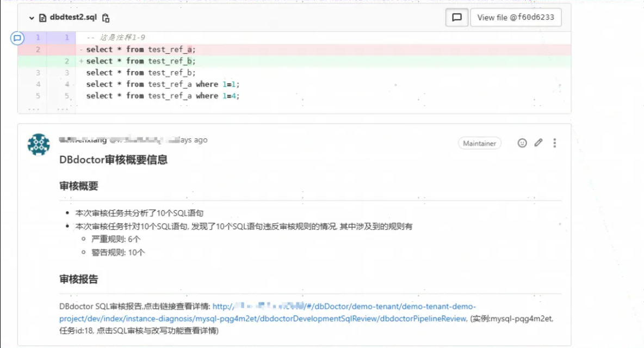Copy file path next to dbdtest2.sql
This screenshot has width=644, height=348.
(x=106, y=17)
